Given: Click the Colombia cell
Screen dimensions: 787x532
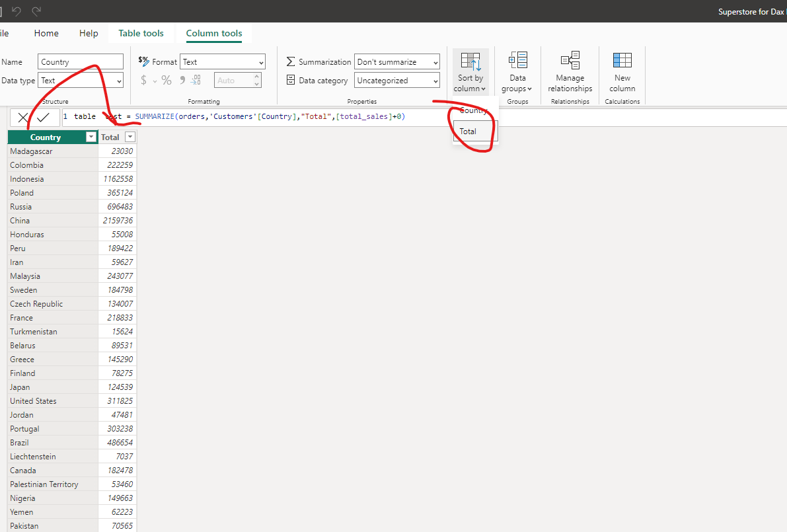Looking at the screenshot, I should point(53,165).
